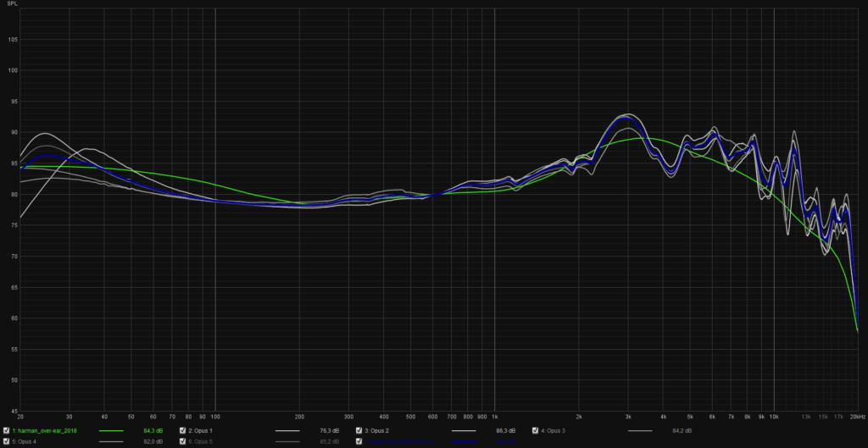This screenshot has width=868, height=448.
Task: Click the Opus 3 line swatch in legend
Action: pyautogui.click(x=640, y=430)
